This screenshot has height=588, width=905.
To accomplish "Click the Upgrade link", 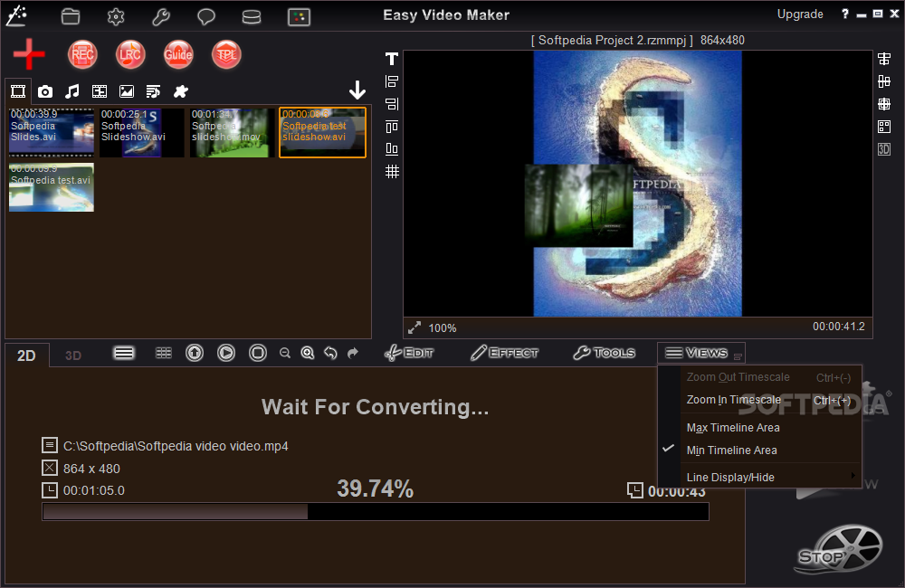I will [800, 14].
